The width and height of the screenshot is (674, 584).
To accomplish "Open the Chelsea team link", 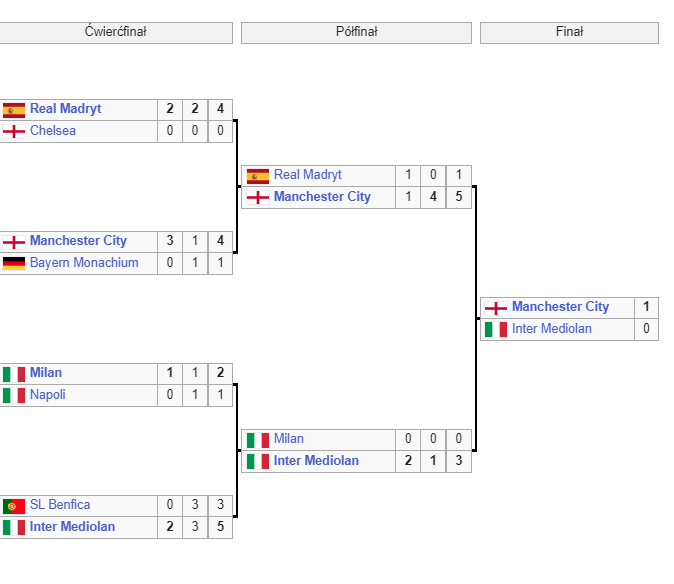I will pyautogui.click(x=53, y=131).
